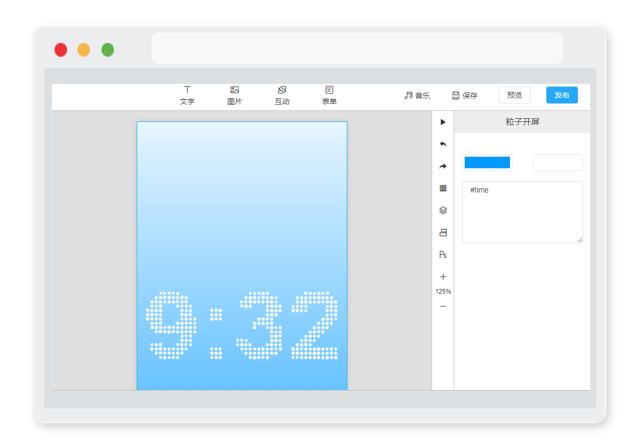Viewport: 640px width, 440px height.
Task: Click the page layout icon
Action: click(x=443, y=233)
